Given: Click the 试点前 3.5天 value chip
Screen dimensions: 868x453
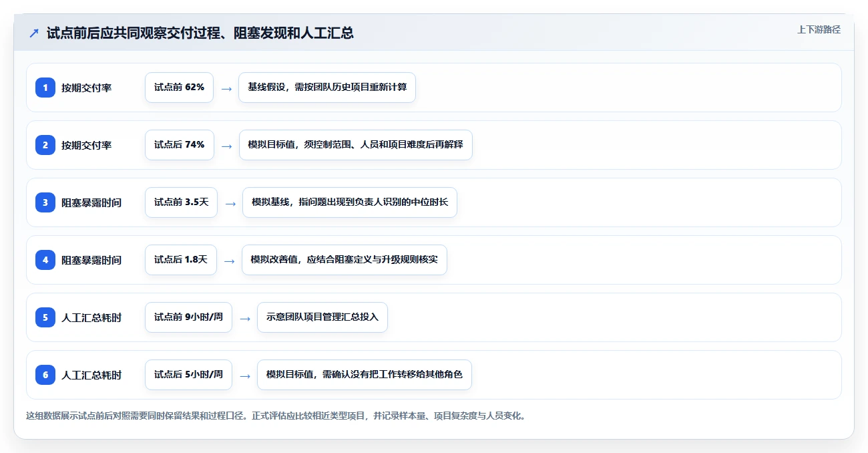Looking at the screenshot, I should point(181,202).
